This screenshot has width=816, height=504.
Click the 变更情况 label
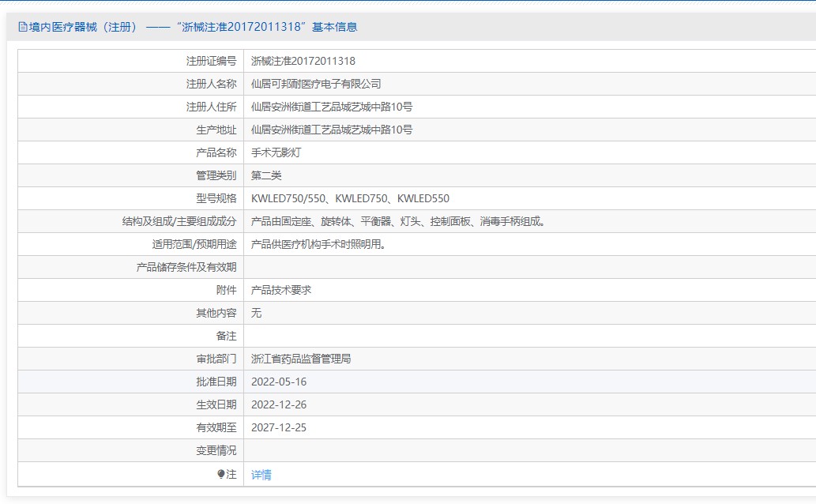(x=216, y=450)
